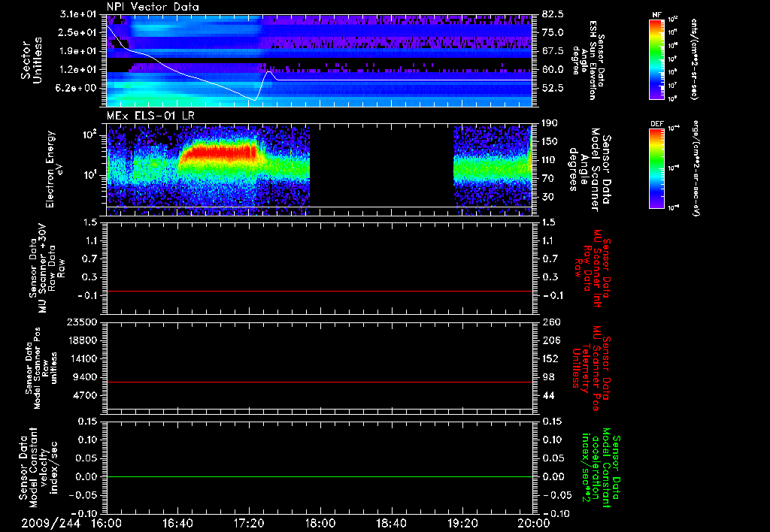Click the 18:00 time axis label
Screen dimensions: 770x532
coord(320,523)
